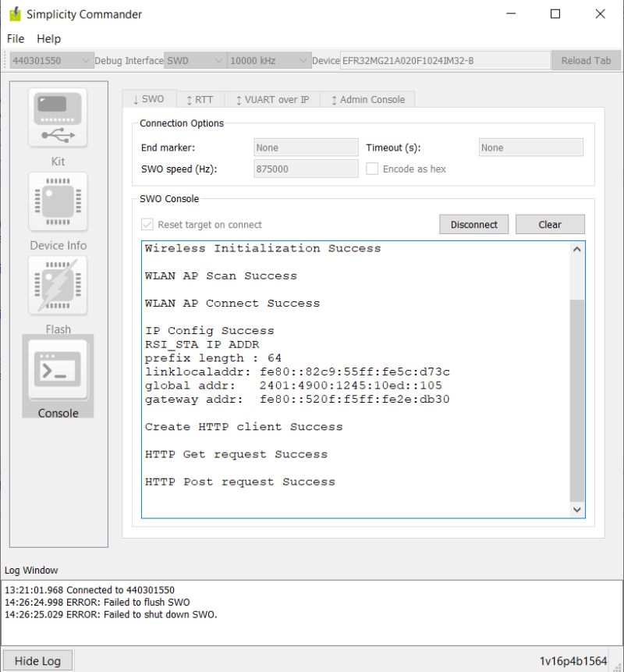Screen dimensions: 624x672
Task: Switch to the VUART over IP tab
Action: coord(275,99)
